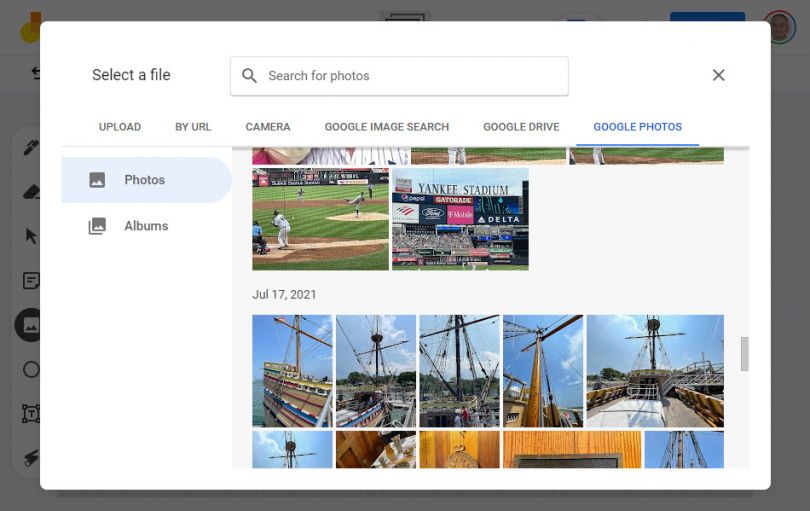Click the Photos icon in the sidebar

(97, 180)
